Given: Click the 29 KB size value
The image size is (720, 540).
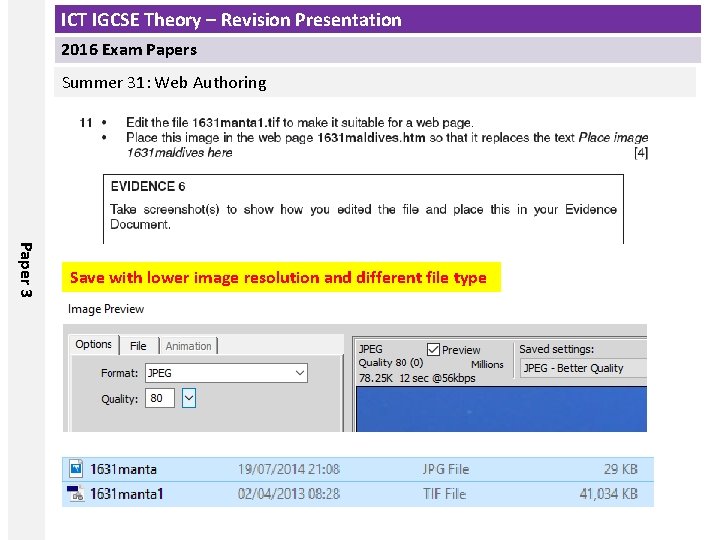Looking at the screenshot, I should coord(621,469).
